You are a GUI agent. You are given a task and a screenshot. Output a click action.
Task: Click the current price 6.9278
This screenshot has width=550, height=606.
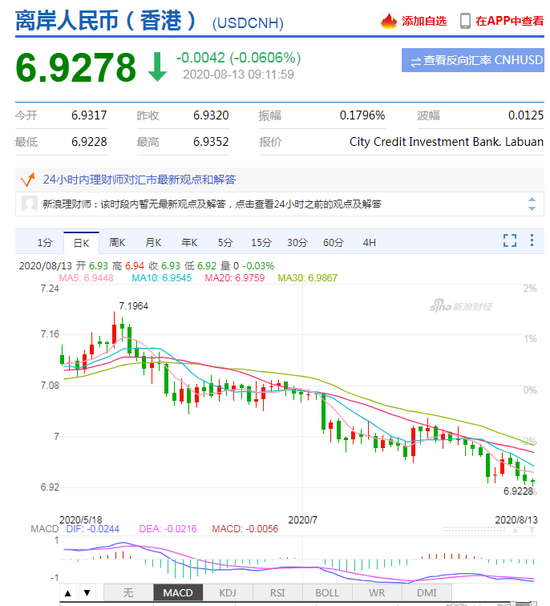76,68
